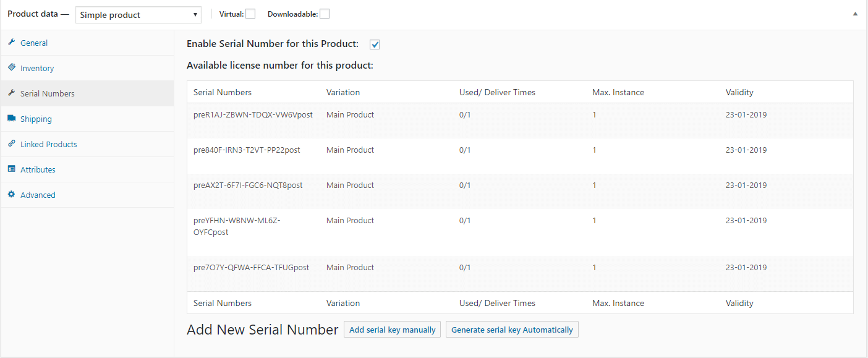Click Max. Instance 1 for preR1AJ serial

(594, 114)
